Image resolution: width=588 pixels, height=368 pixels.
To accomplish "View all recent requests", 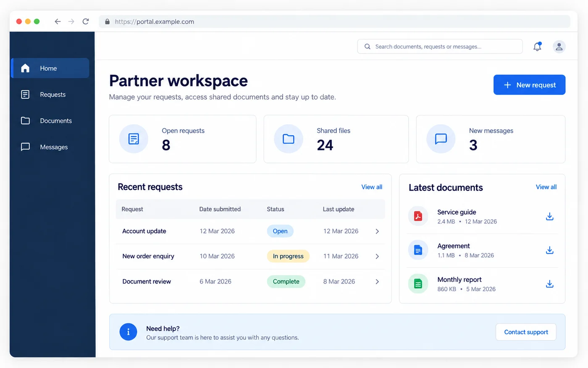I will click(x=372, y=187).
